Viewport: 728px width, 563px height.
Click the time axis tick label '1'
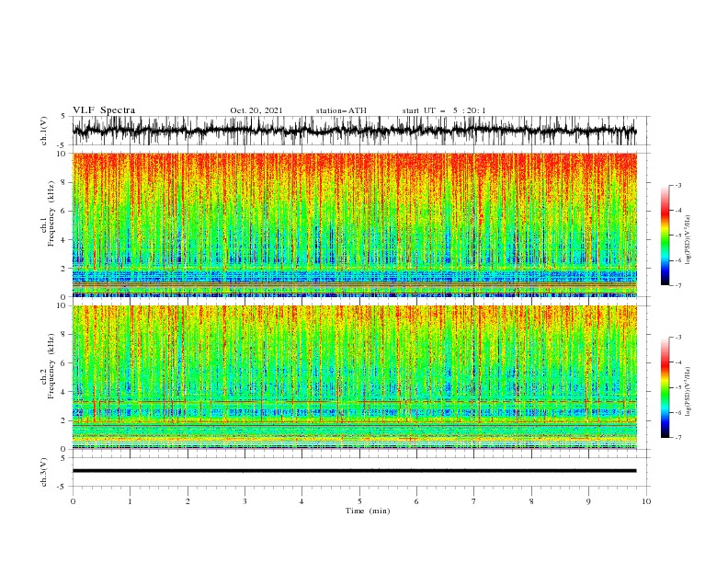click(130, 501)
